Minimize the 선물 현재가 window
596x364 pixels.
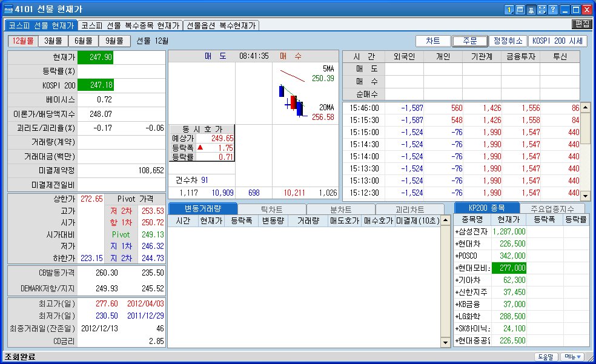[565, 10]
